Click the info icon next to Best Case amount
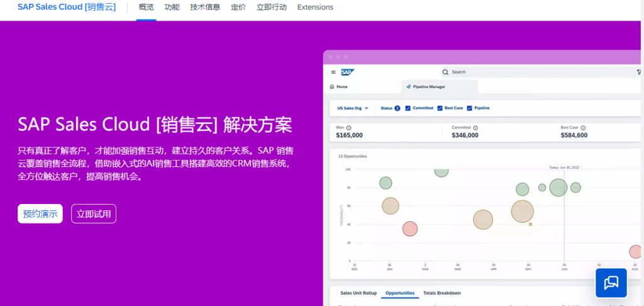644x306 pixels. [x=583, y=127]
